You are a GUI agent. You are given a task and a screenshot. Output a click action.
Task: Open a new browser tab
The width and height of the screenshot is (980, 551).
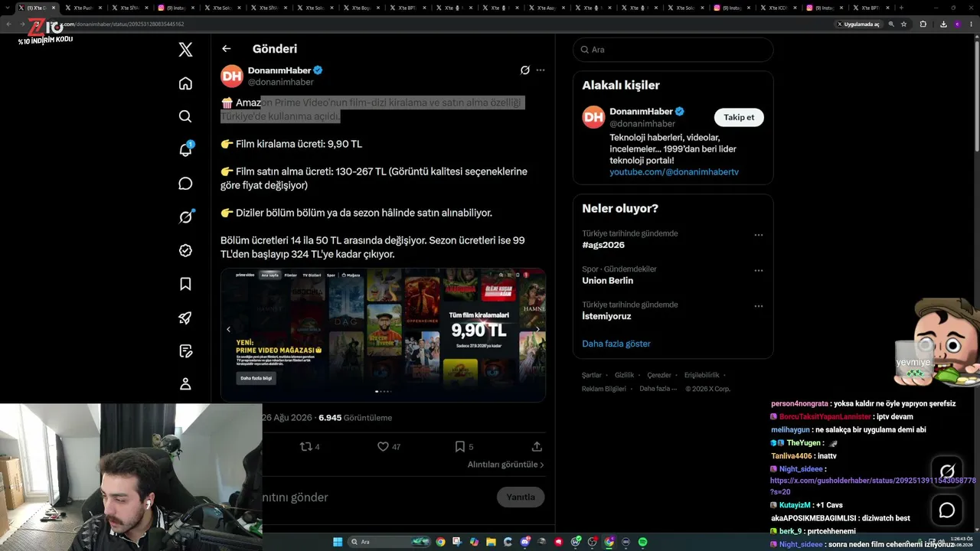coord(901,8)
